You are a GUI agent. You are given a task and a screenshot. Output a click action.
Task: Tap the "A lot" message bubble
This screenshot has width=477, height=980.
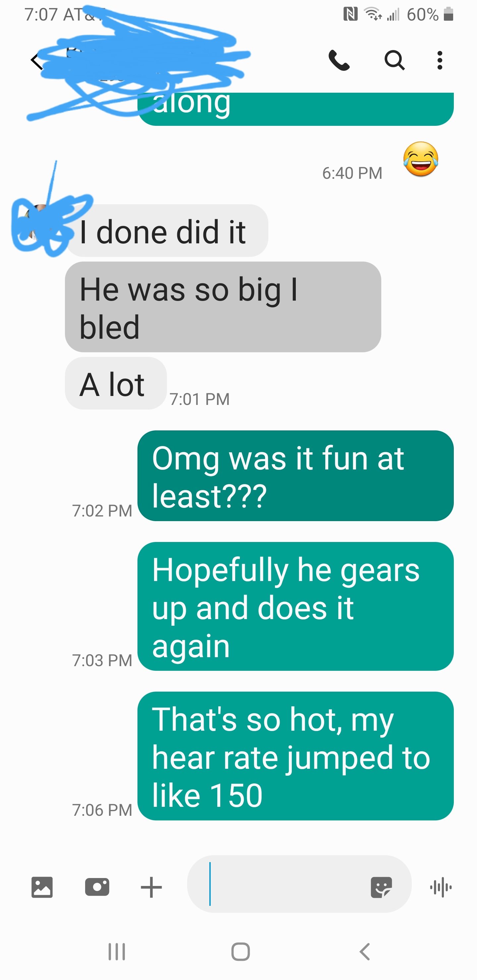click(116, 383)
